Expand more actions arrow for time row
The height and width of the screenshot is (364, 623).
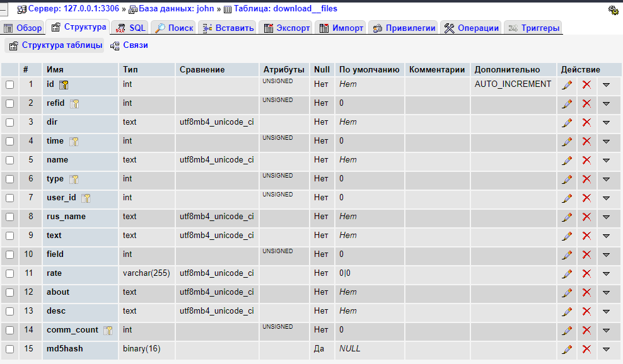(607, 141)
